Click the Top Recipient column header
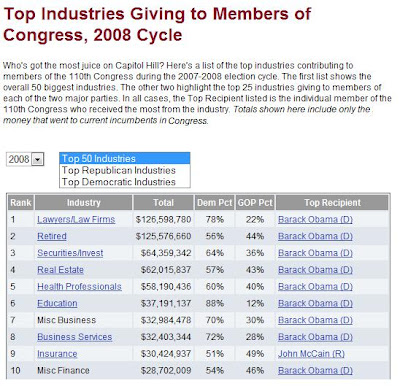This screenshot has height=386, width=400. pyautogui.click(x=332, y=203)
